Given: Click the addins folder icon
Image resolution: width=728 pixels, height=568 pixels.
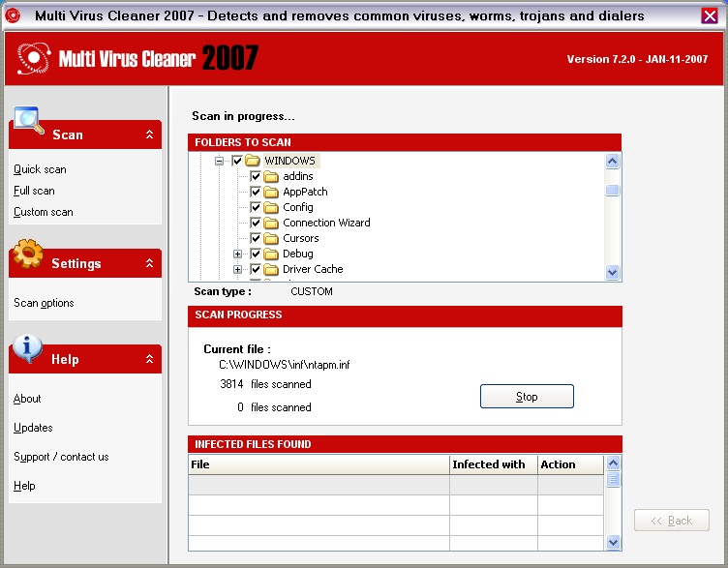Looking at the screenshot, I should pyautogui.click(x=271, y=176).
